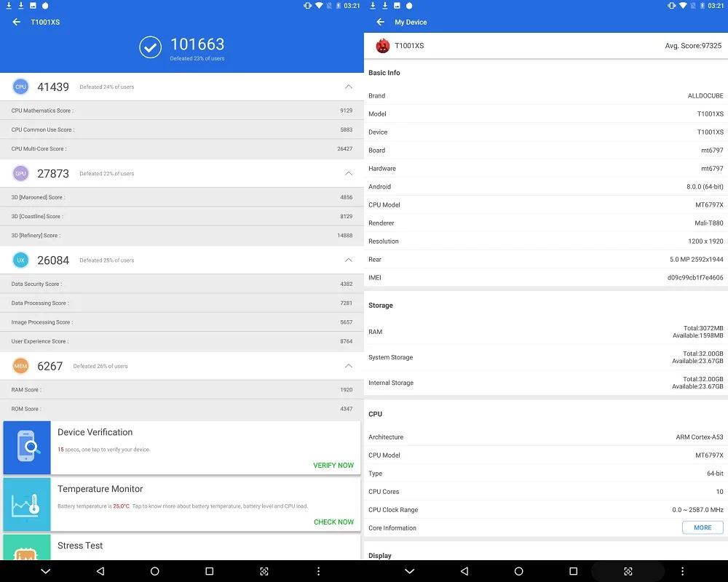
Task: Tap the checkmark icon beside total score 101663
Action: [151, 47]
